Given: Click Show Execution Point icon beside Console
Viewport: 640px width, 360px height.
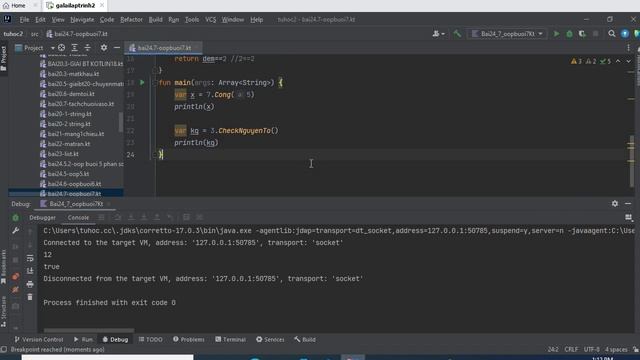Looking at the screenshot, I should [x=102, y=217].
